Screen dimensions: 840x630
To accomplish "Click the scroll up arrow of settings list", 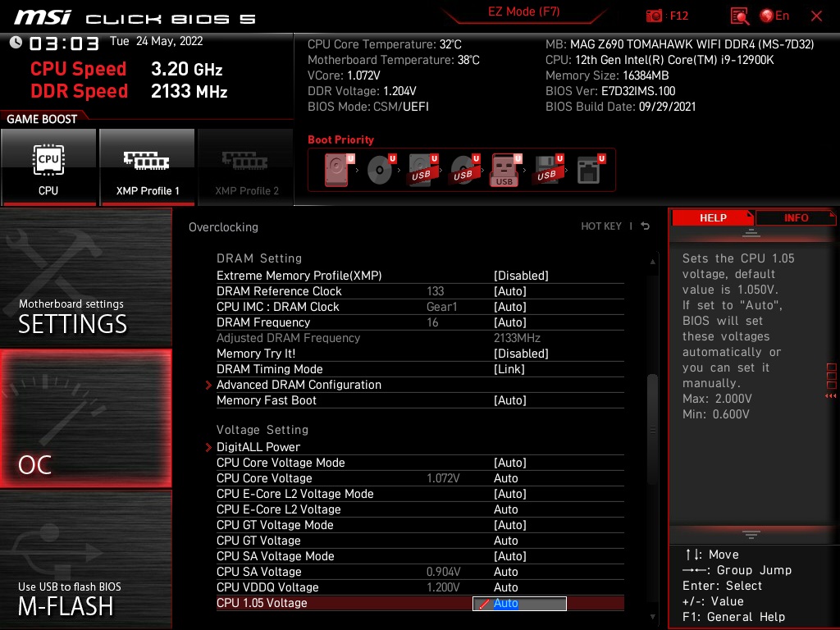I will [652, 262].
